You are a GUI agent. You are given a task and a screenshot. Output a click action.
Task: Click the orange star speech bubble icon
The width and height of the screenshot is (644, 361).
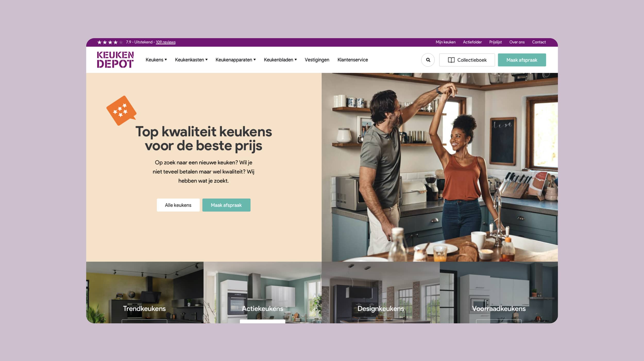[x=121, y=111]
